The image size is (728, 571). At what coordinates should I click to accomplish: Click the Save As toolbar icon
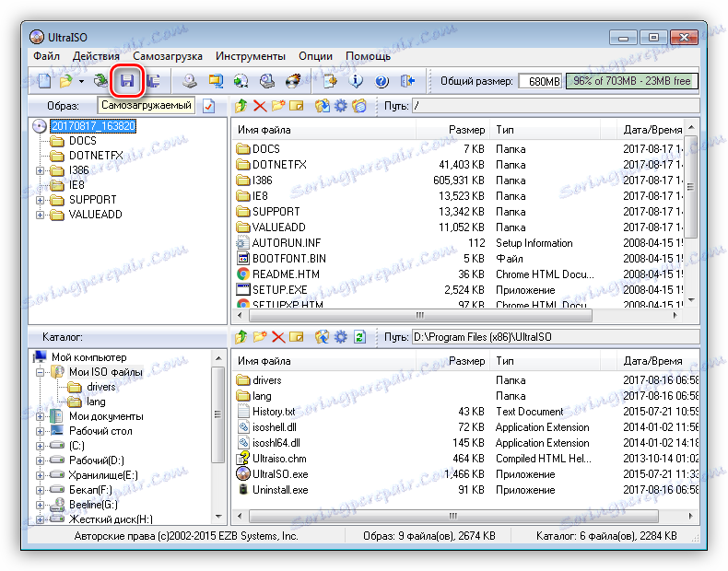(x=153, y=81)
